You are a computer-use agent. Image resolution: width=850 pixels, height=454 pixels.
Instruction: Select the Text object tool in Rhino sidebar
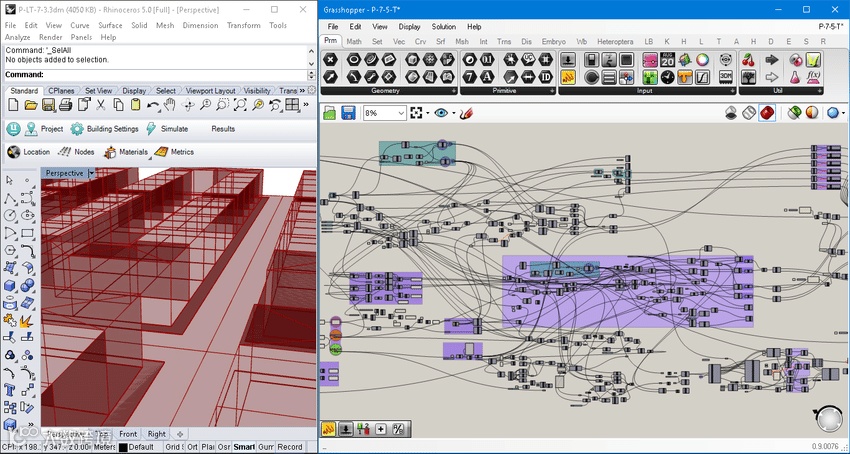pyautogui.click(x=10, y=389)
